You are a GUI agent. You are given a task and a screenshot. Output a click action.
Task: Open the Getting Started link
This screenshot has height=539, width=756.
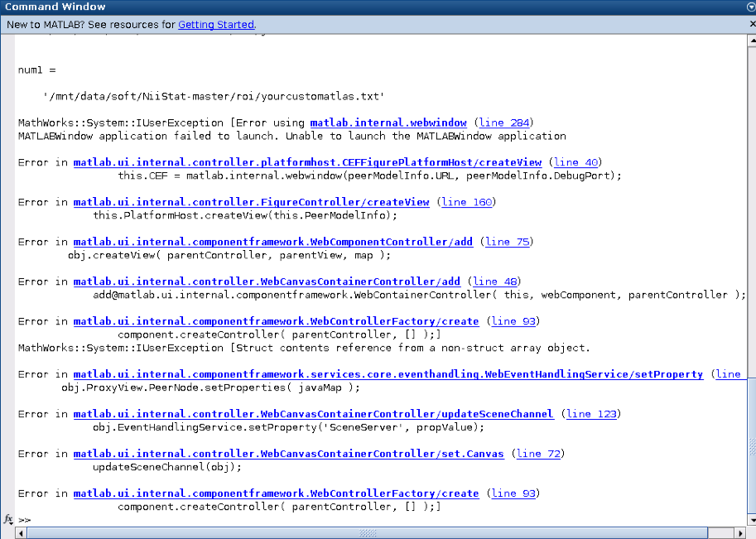click(216, 25)
